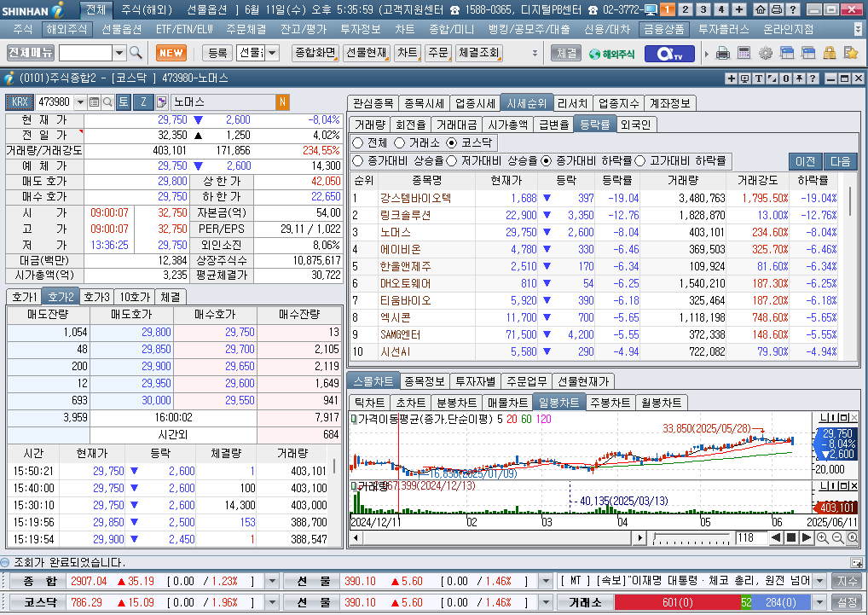Click the padlock lock-screen icon
868x615 pixels.
point(829,54)
